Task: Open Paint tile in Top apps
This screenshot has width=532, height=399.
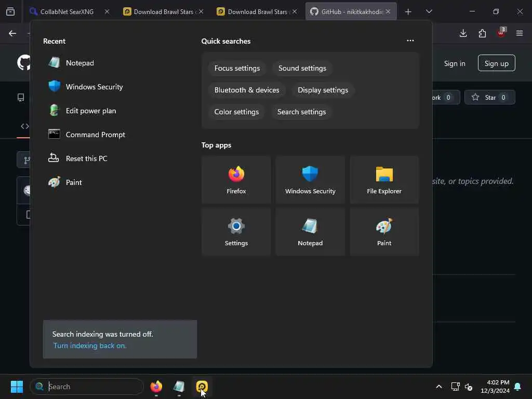Action: coord(384,232)
